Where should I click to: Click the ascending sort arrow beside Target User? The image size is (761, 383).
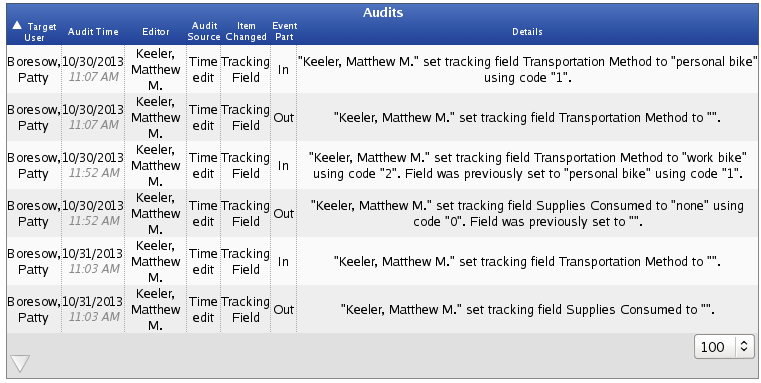pyautogui.click(x=17, y=25)
